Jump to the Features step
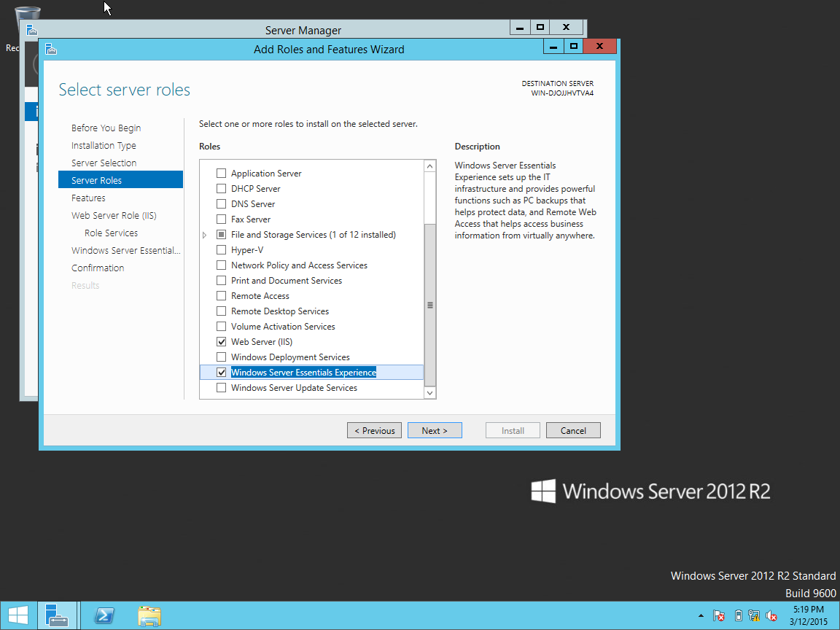840x630 pixels. [88, 198]
